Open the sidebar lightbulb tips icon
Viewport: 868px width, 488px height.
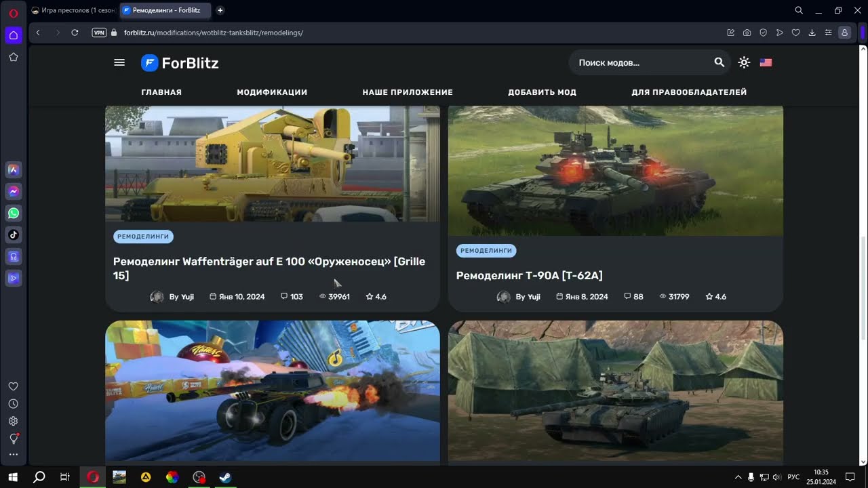click(x=13, y=439)
